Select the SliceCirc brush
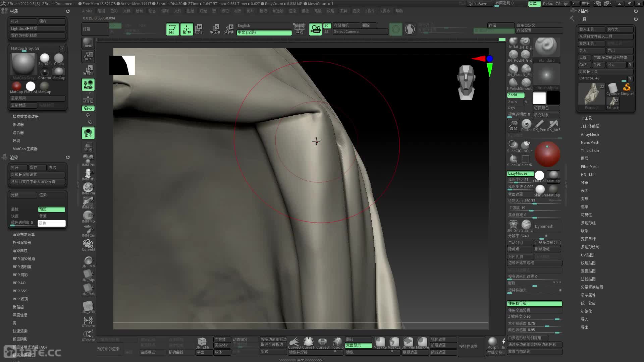The image size is (644, 362). click(x=513, y=146)
